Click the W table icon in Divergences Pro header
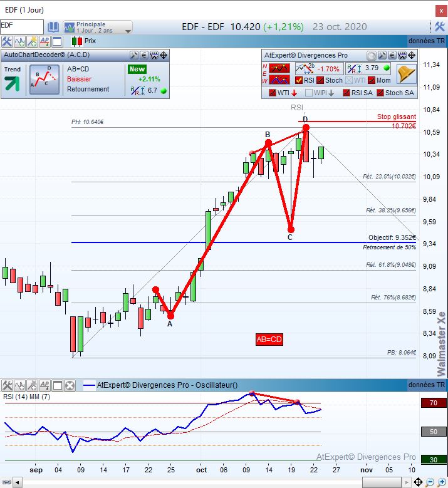This screenshot has height=488, width=448. pyautogui.click(x=402, y=56)
